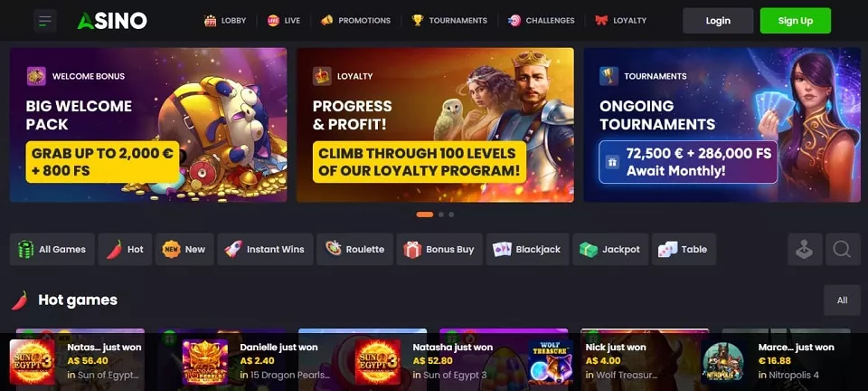Go to Tournaments in top navigation
Viewport: 868px width, 391px height.
tap(449, 21)
